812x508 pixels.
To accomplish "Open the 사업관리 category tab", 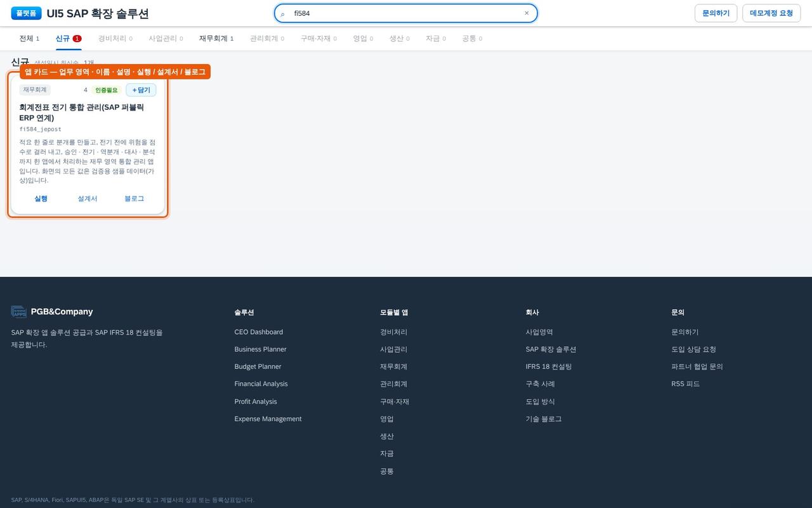I will [166, 39].
